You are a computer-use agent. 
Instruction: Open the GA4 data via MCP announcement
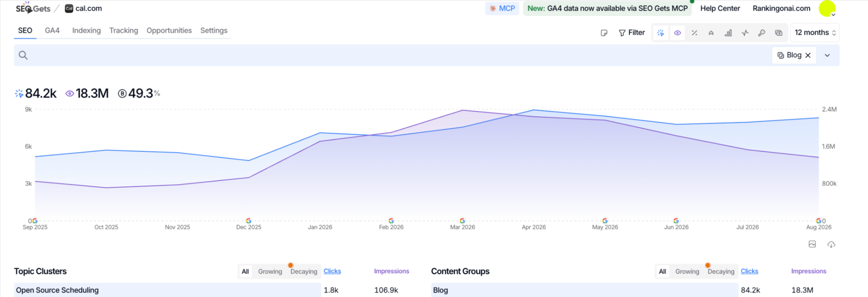click(608, 8)
